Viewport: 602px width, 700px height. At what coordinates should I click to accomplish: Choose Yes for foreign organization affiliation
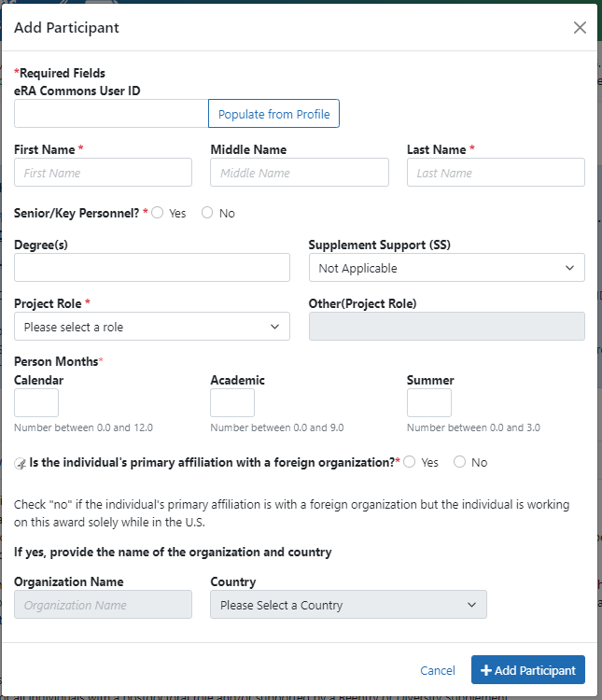[x=410, y=462]
